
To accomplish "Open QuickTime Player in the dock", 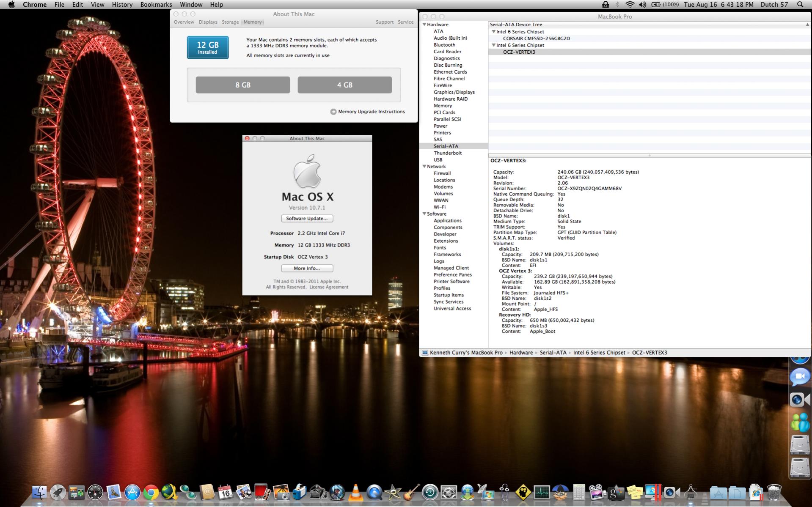I will coord(374,493).
